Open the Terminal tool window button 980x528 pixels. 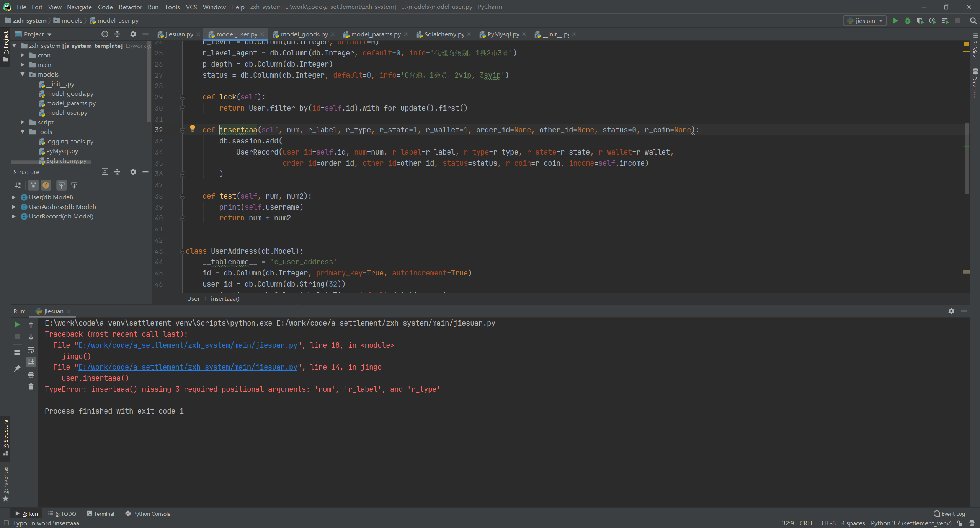point(100,513)
